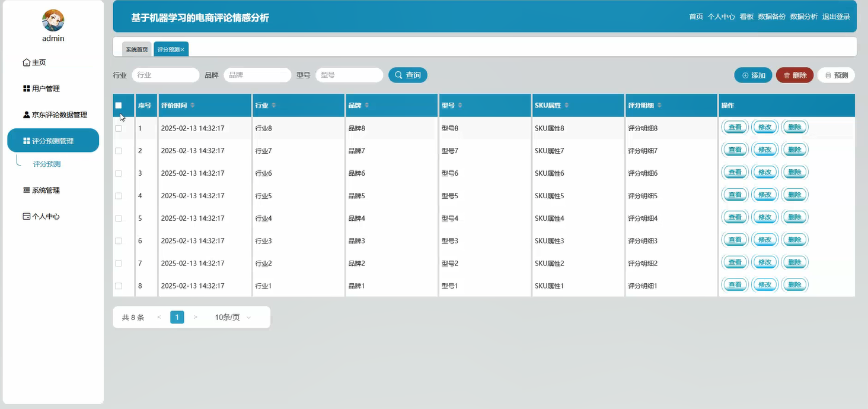Image resolution: width=868 pixels, height=409 pixels.
Task: Click 退出登录 to log out
Action: [x=836, y=17]
